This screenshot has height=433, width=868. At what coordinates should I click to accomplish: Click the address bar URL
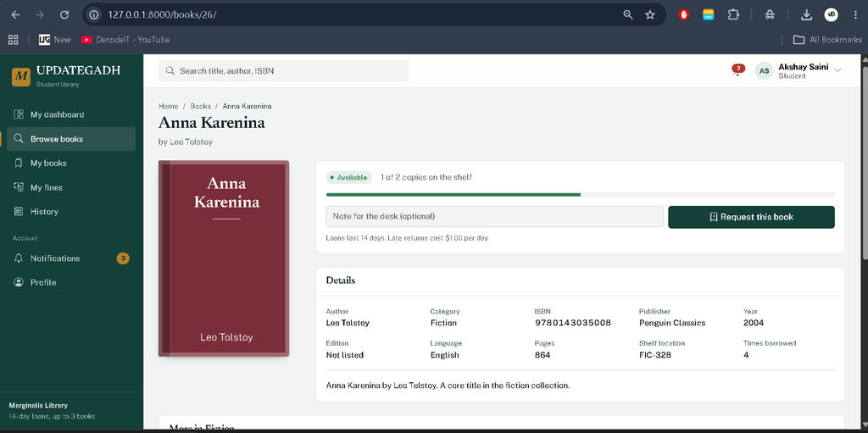point(162,15)
